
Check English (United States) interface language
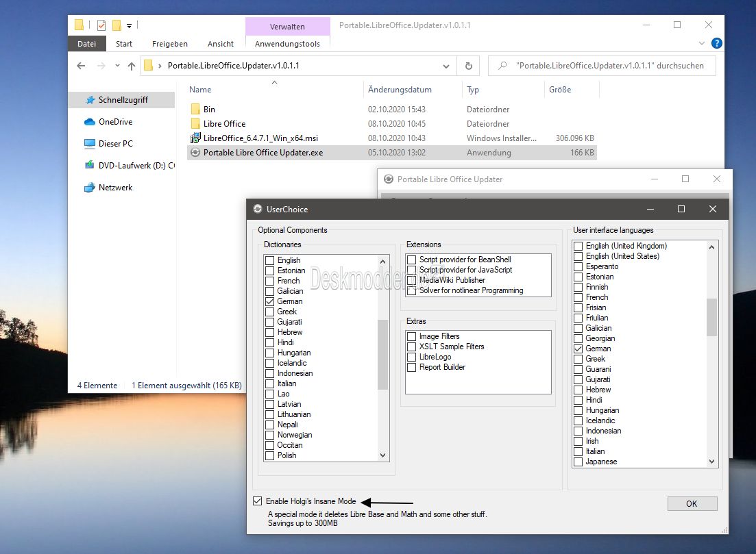[x=578, y=256]
